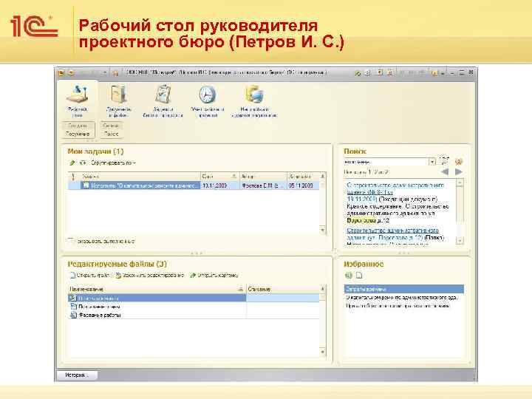Click the find icon next to search field
Viewport: 532px width, 399px height.
(x=444, y=161)
